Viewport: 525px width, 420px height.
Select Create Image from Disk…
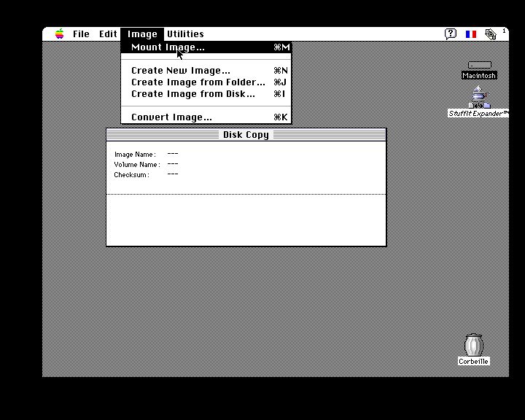point(192,94)
